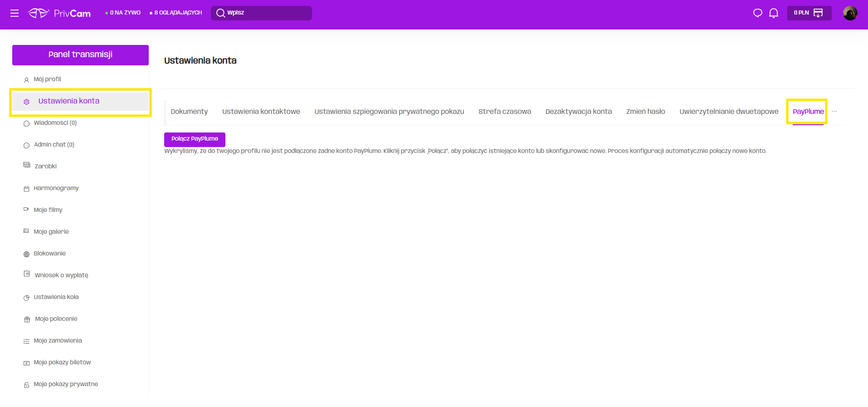Expand the more tabs ellipsis
The image size is (868, 407).
coord(834,112)
